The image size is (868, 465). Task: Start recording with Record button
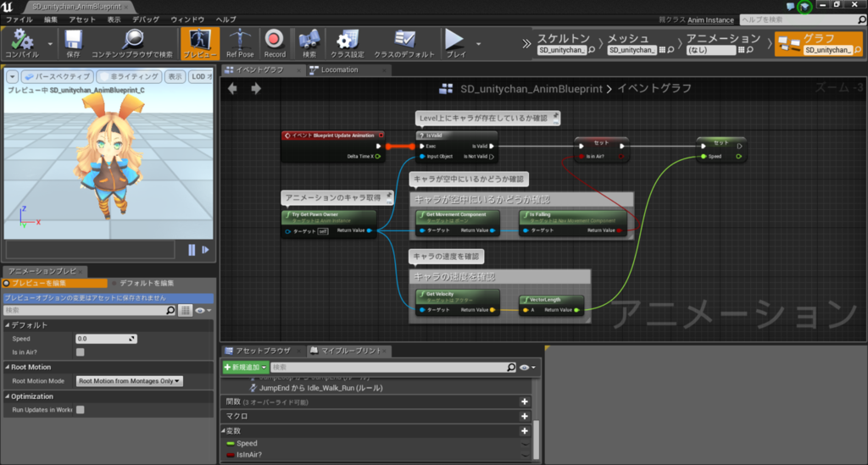coord(275,44)
